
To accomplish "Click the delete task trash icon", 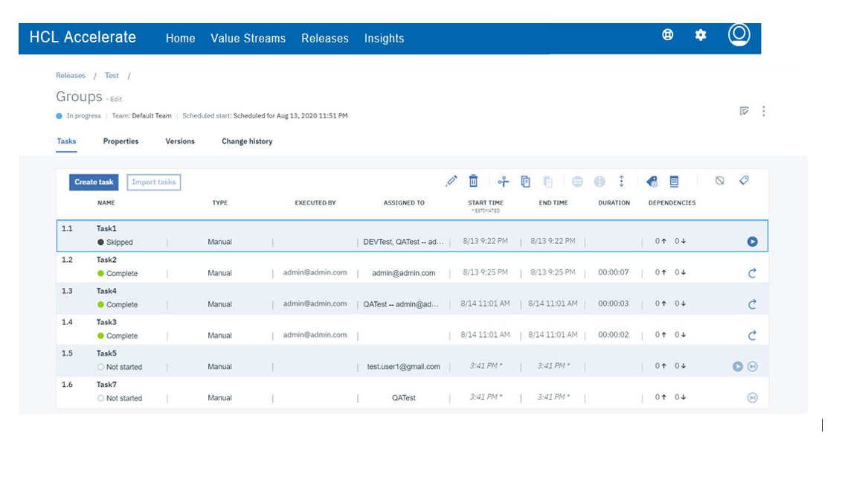I will coord(474,181).
